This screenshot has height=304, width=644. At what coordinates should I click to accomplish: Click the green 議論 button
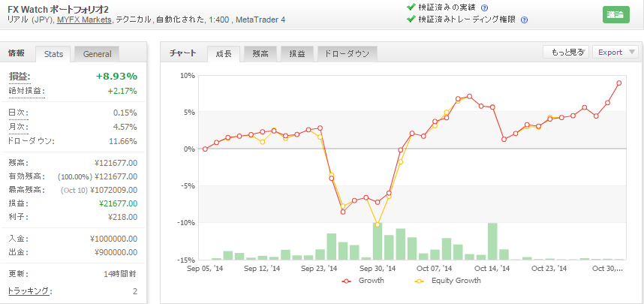[x=615, y=15]
